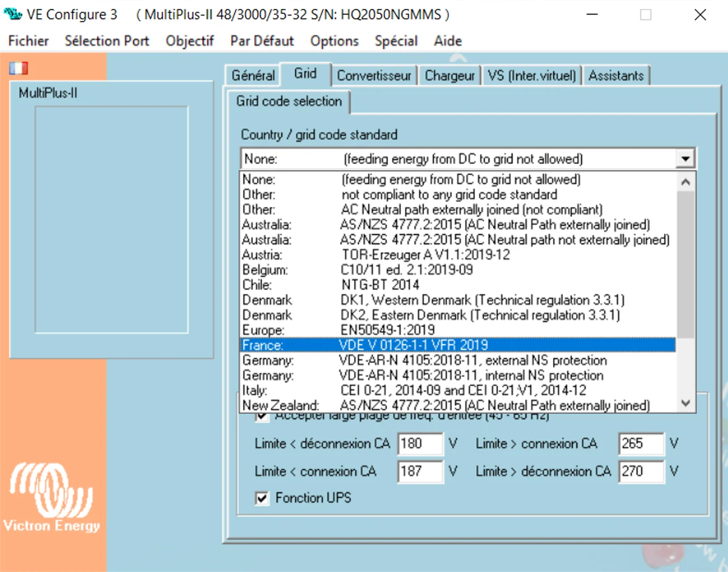Toggle the partially hidden large frequency range checkbox
The image size is (728, 572).
tap(262, 417)
